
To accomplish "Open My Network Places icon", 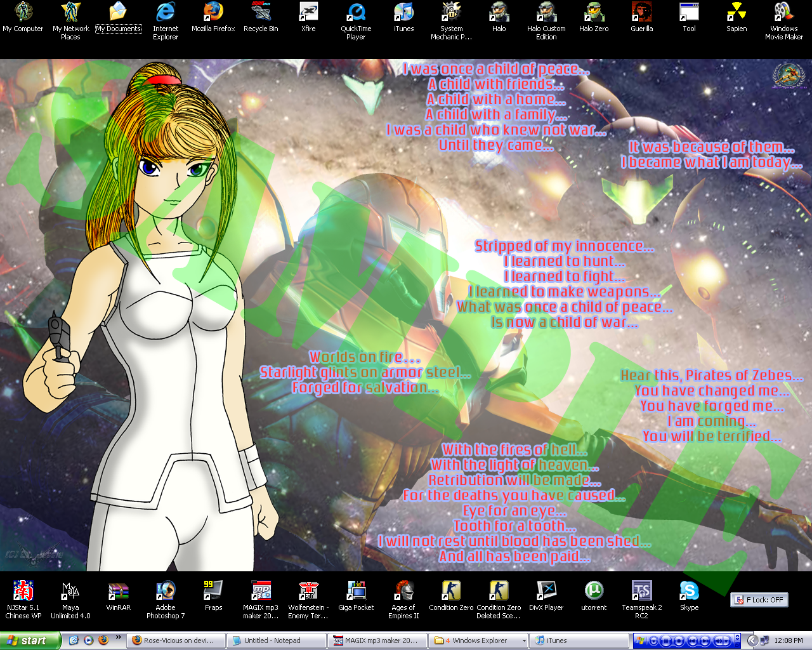I will click(x=70, y=22).
